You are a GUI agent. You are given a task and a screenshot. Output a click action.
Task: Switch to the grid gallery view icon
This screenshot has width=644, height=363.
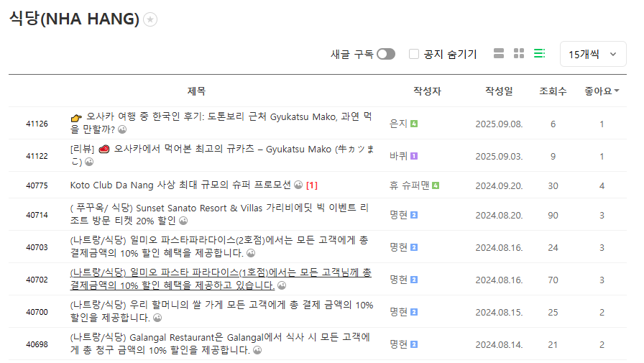click(519, 53)
